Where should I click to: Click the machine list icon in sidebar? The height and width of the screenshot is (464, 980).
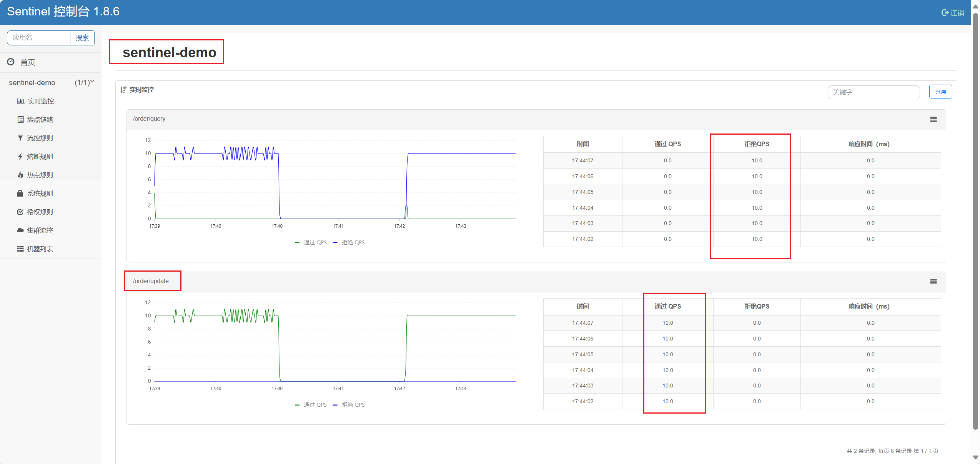[x=20, y=249]
